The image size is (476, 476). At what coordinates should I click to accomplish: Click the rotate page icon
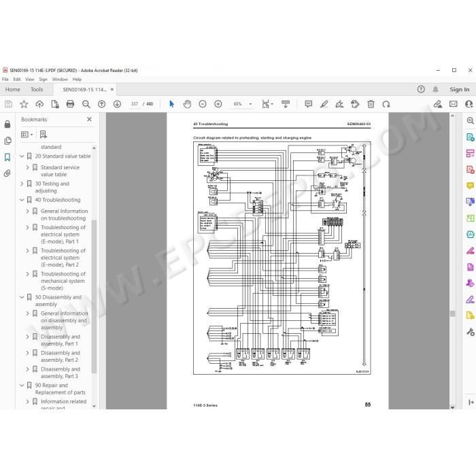click(x=386, y=104)
